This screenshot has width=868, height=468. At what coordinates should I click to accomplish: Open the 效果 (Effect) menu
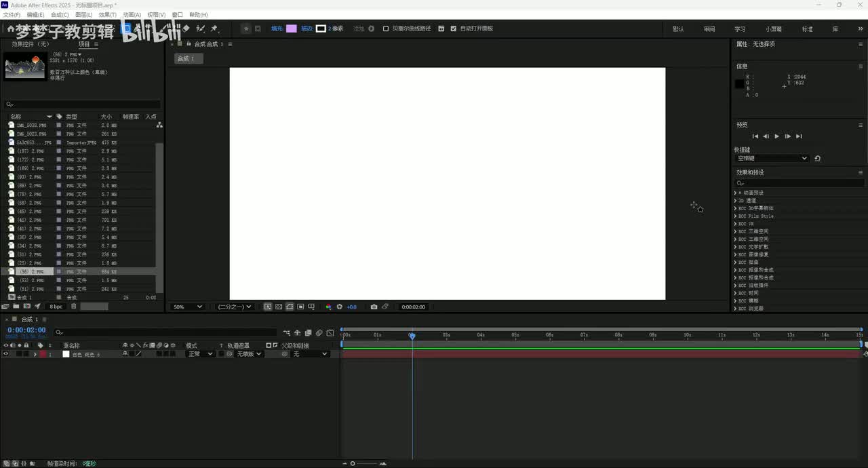tap(107, 14)
